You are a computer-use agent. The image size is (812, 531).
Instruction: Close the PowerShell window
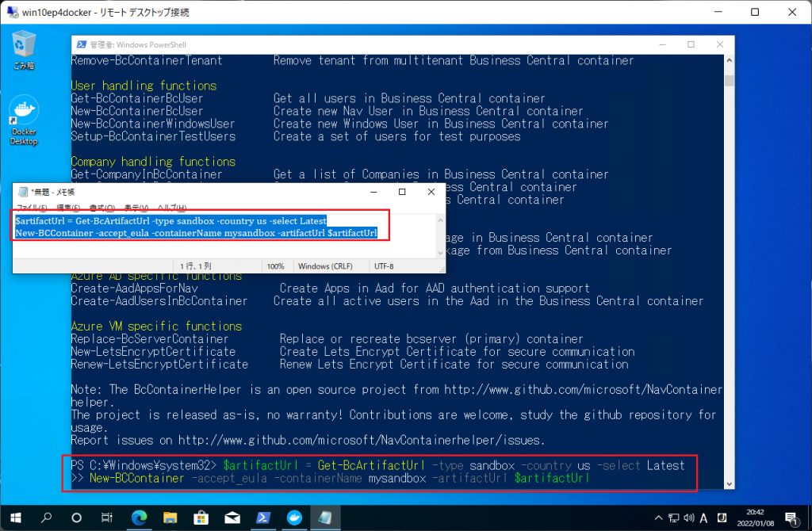pyautogui.click(x=720, y=44)
